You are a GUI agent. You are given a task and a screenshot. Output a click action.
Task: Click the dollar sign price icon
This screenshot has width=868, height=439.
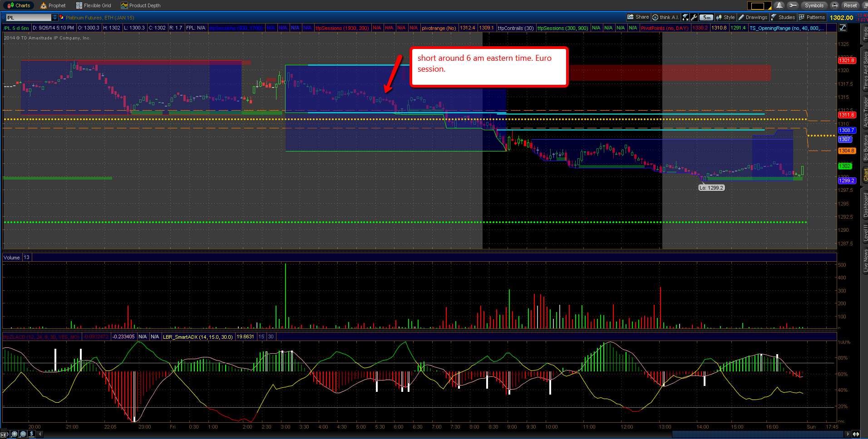[x=31, y=434]
